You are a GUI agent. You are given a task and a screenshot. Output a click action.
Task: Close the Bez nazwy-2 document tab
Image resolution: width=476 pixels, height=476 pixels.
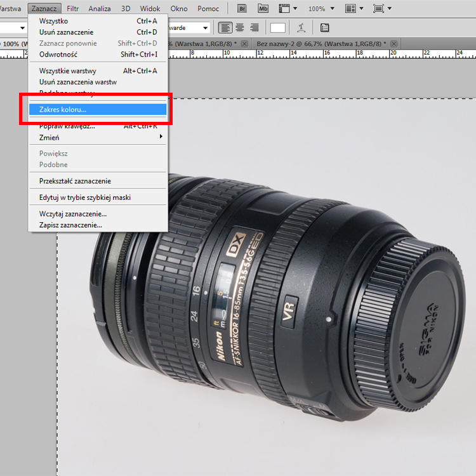coord(393,43)
